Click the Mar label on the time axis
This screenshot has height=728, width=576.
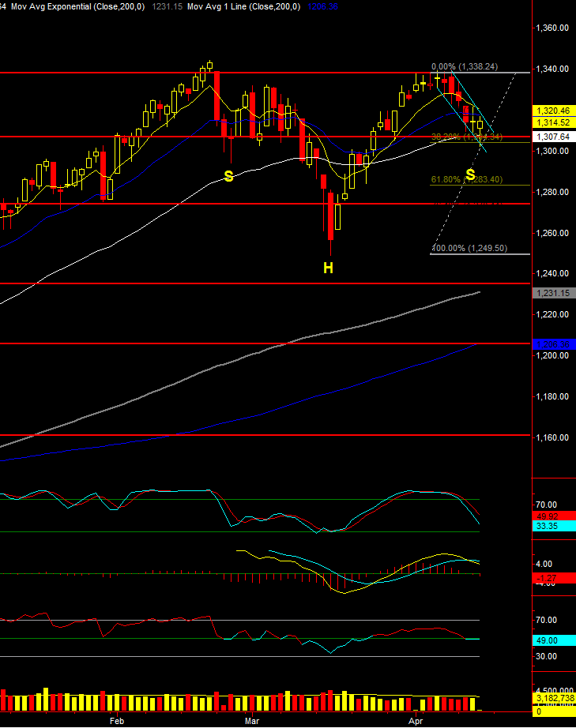tap(252, 721)
